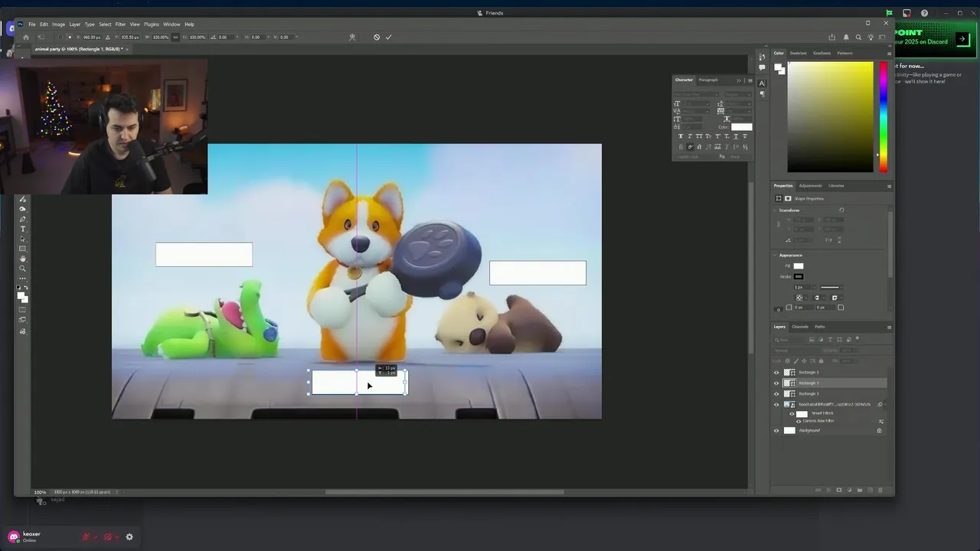Commit the transform with the checkmark icon

[x=388, y=37]
